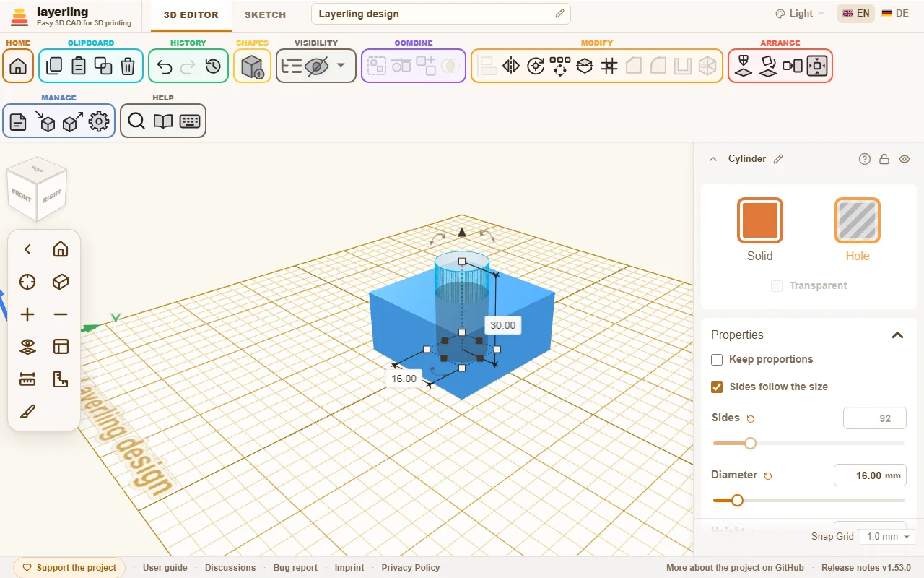924x578 pixels.
Task: Collapse the Properties section chevron
Action: tap(897, 335)
